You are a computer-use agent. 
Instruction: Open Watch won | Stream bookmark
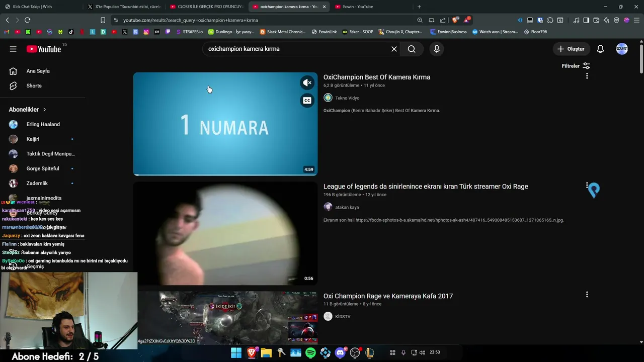(x=495, y=32)
